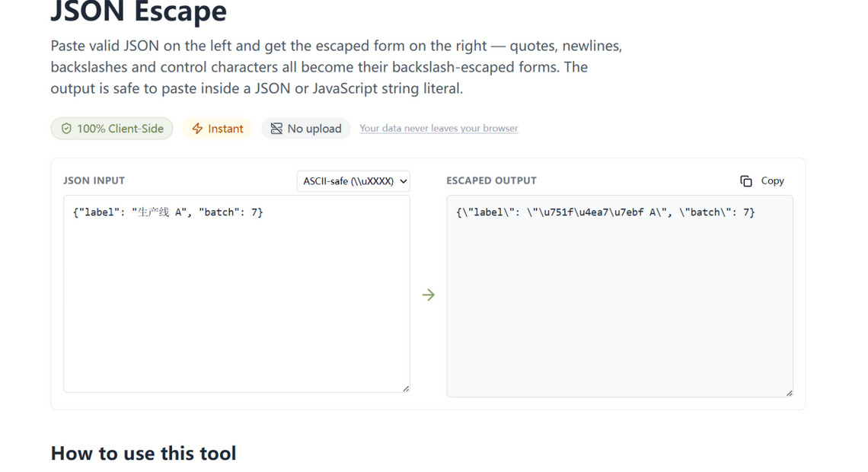Click the 100% Client-Side badge
The width and height of the screenshot is (868, 472).
(x=112, y=129)
